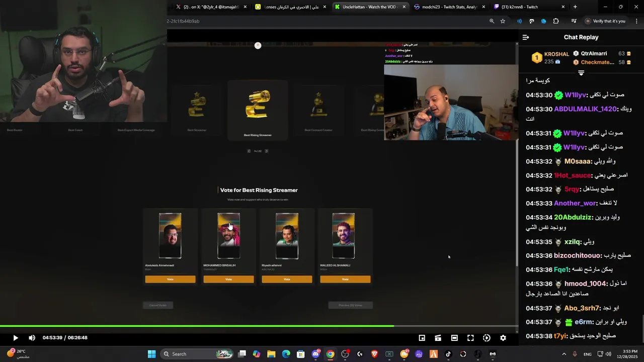Open the zoom magnifier in the address bar
This screenshot has height=362, width=644.
tap(492, 21)
